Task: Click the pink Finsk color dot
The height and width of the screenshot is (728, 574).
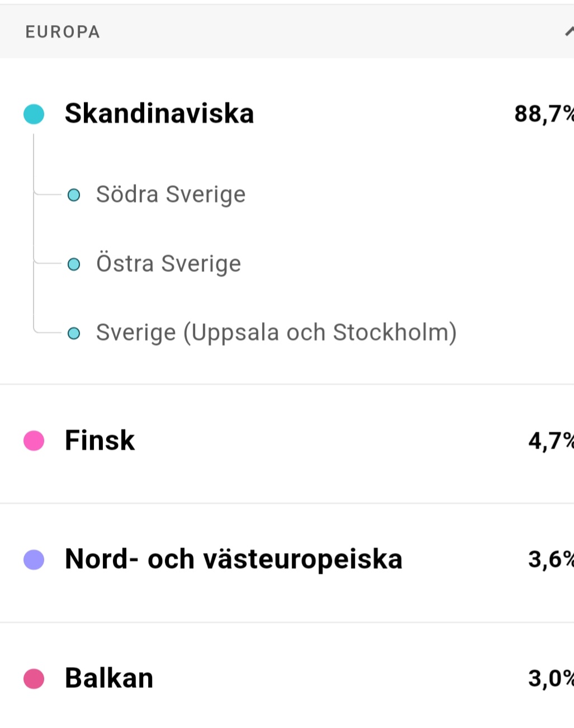Action: pos(34,441)
